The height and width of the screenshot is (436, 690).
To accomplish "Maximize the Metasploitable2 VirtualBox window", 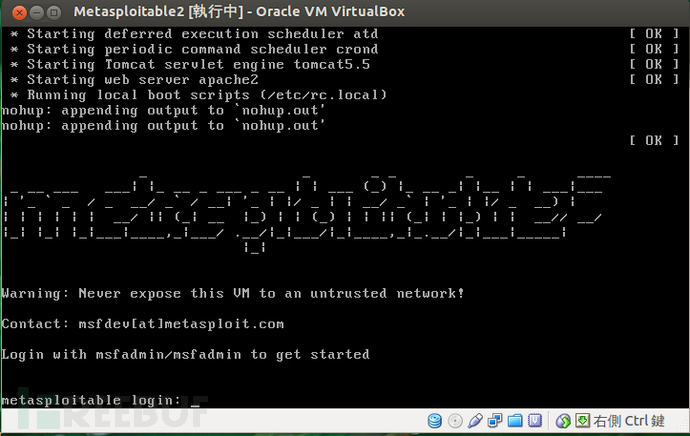I will point(54,13).
